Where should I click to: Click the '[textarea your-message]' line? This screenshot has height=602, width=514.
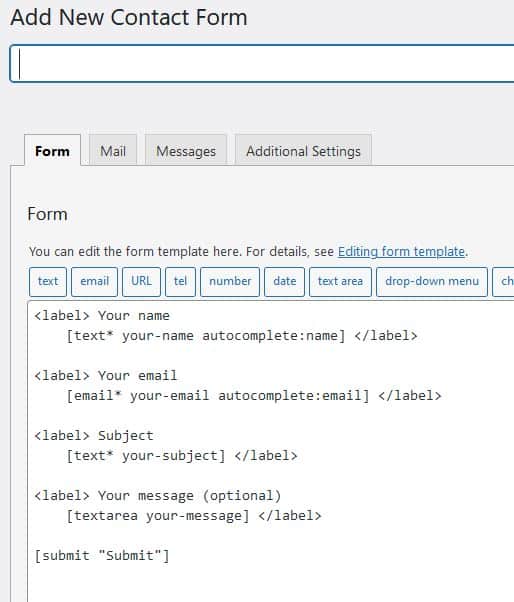194,516
